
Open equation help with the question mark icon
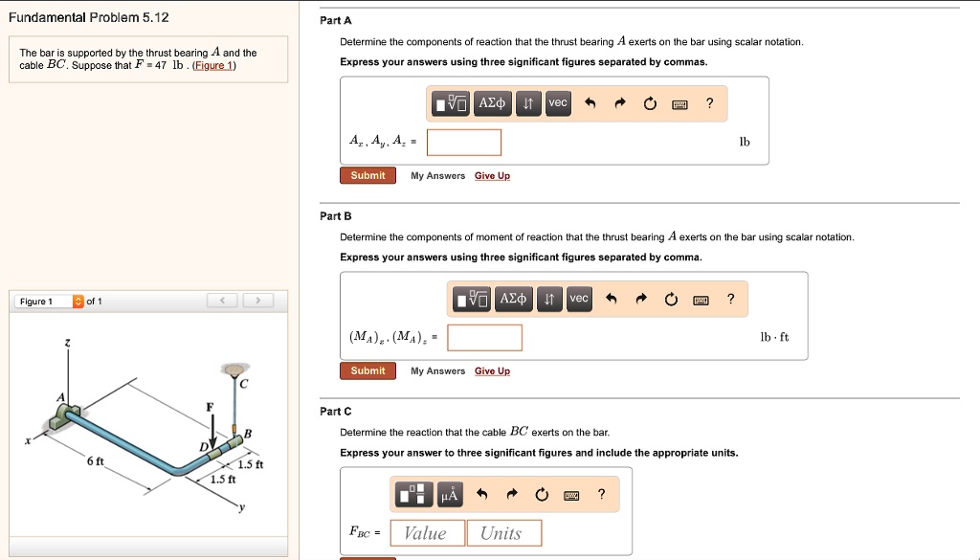tap(708, 102)
